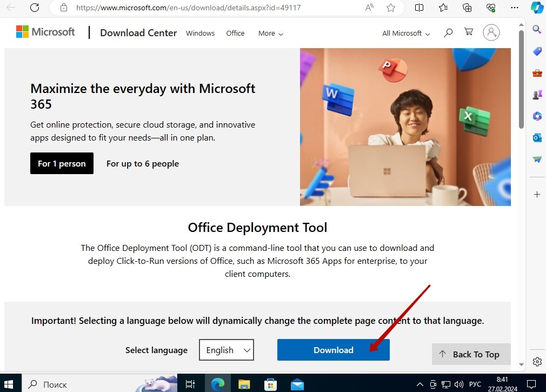Screen dimensions: 546x392
Task: Click the browser address bar URL
Action: [188, 8]
